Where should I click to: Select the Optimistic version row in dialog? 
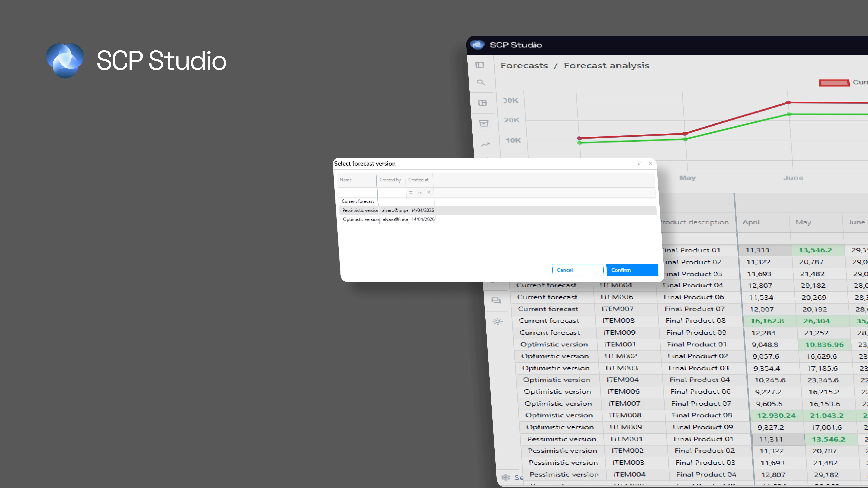coord(498,220)
